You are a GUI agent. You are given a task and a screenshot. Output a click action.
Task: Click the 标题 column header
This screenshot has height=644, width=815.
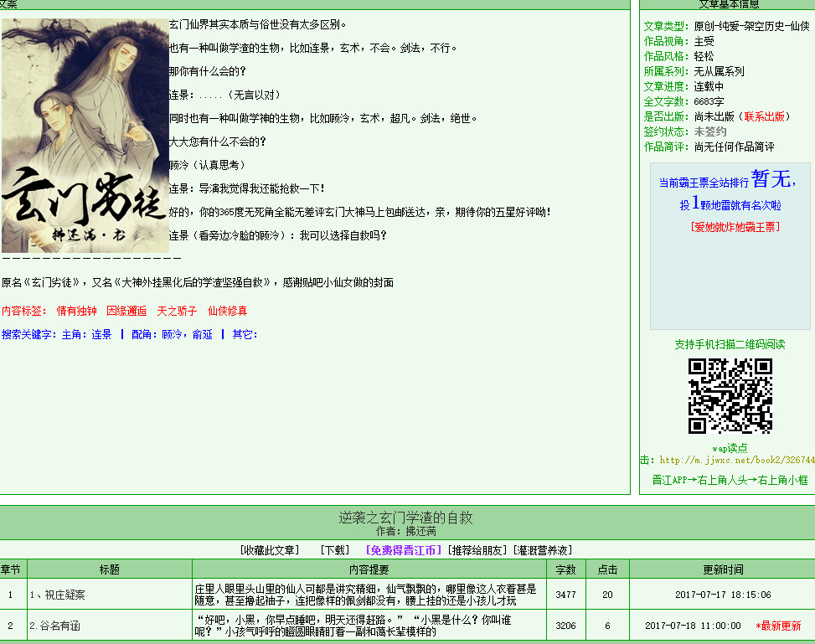(110, 569)
